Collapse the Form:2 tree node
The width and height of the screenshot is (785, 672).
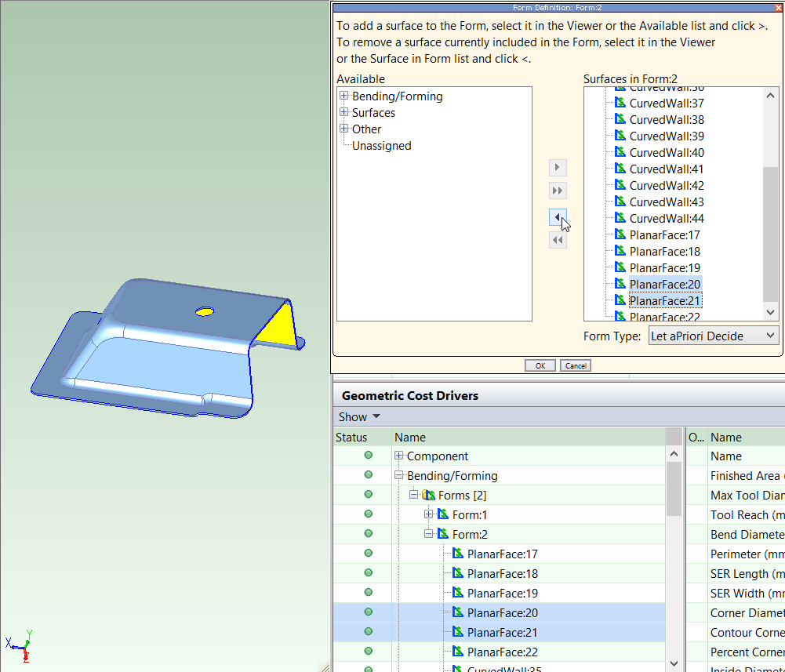point(429,535)
